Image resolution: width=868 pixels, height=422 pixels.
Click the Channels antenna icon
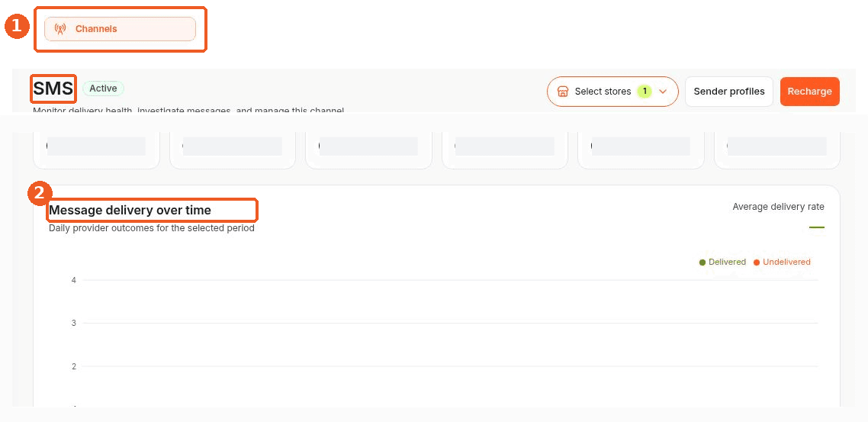coord(61,29)
